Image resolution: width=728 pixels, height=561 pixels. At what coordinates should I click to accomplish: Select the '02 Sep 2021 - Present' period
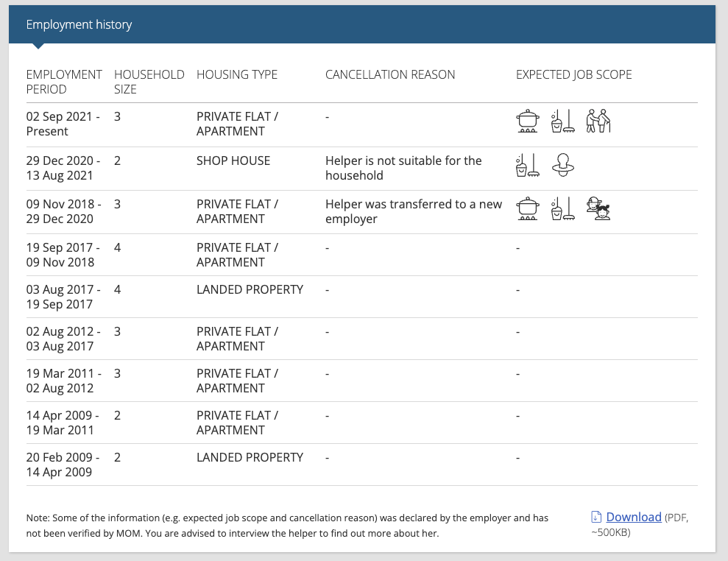tap(63, 124)
